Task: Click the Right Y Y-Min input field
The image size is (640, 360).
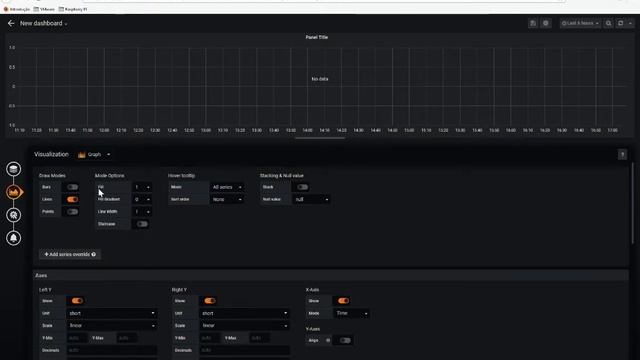Action: [x=209, y=338]
